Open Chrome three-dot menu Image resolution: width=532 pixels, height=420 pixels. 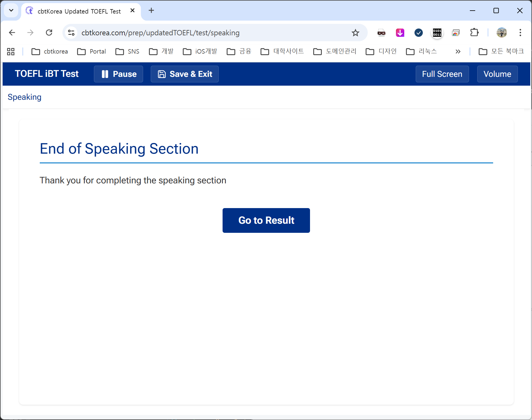pos(520,33)
